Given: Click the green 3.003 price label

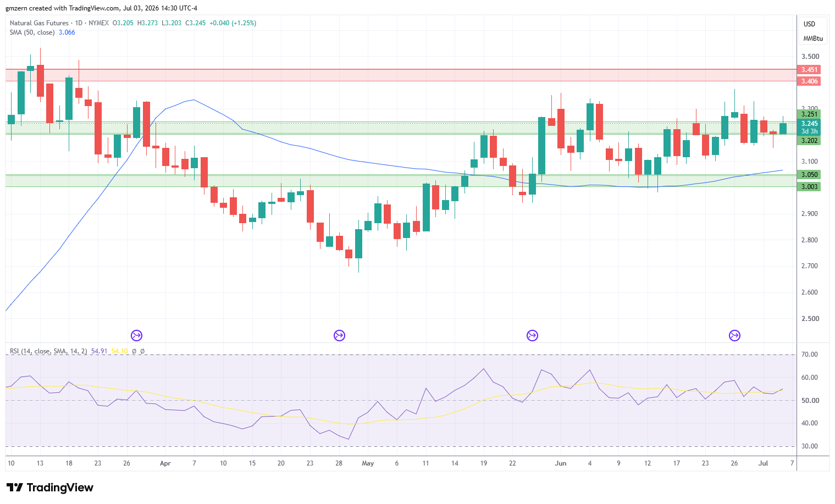Looking at the screenshot, I should (x=809, y=187).
